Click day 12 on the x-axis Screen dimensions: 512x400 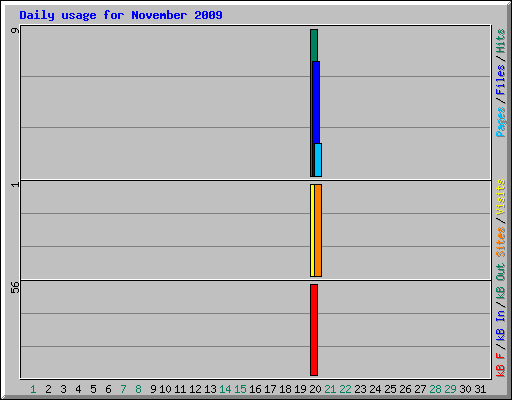[195, 389]
